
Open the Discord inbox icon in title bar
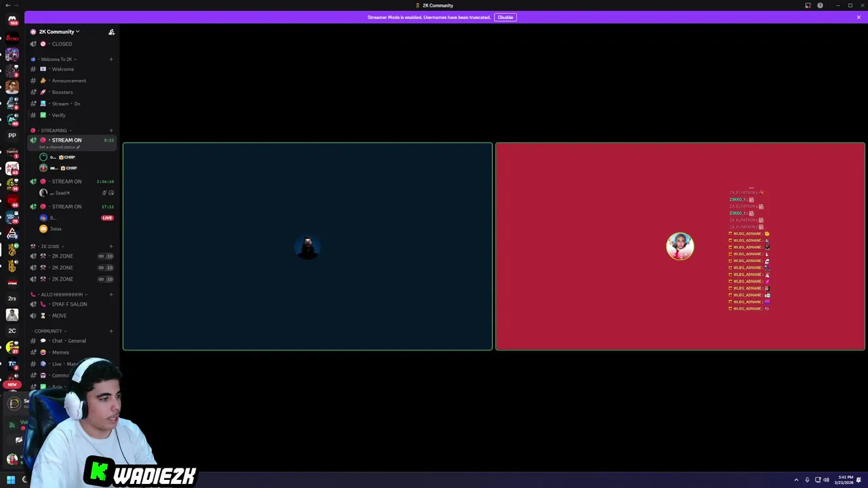click(808, 5)
